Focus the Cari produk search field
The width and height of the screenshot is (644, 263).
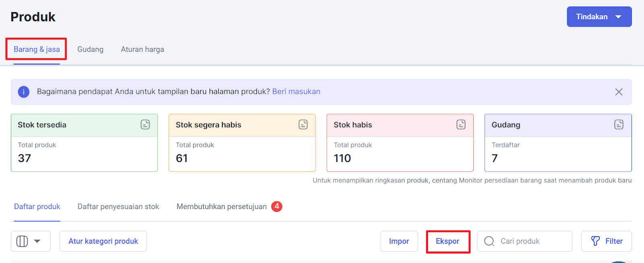pos(524,241)
